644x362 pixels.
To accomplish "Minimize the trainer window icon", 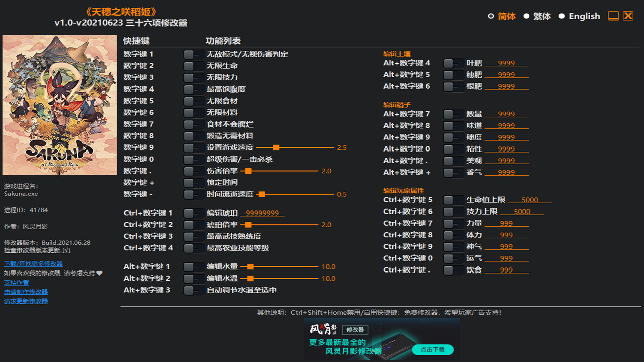I will click(x=613, y=16).
